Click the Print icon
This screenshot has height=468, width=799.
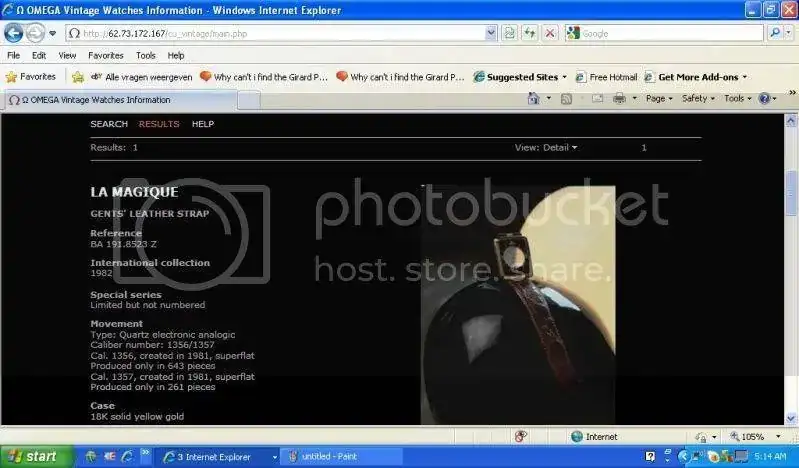619,98
